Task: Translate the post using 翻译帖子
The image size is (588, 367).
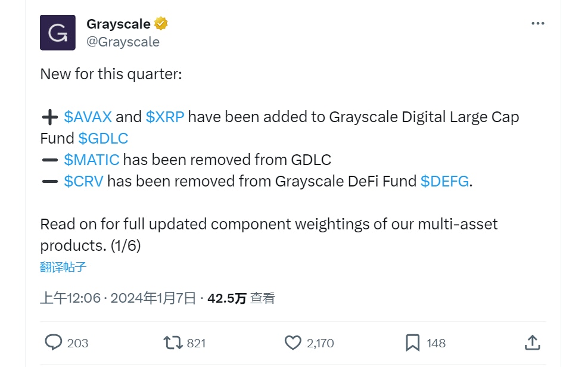Action: coord(61,267)
